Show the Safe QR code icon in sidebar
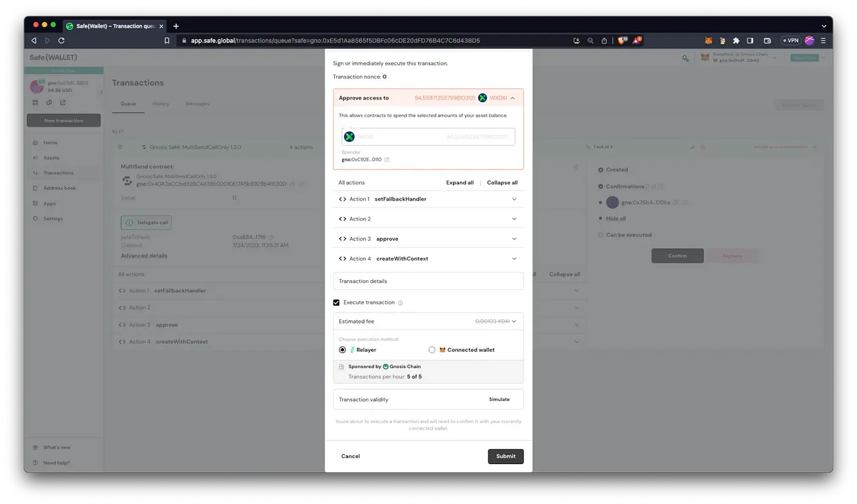The height and width of the screenshot is (504, 857). [35, 103]
